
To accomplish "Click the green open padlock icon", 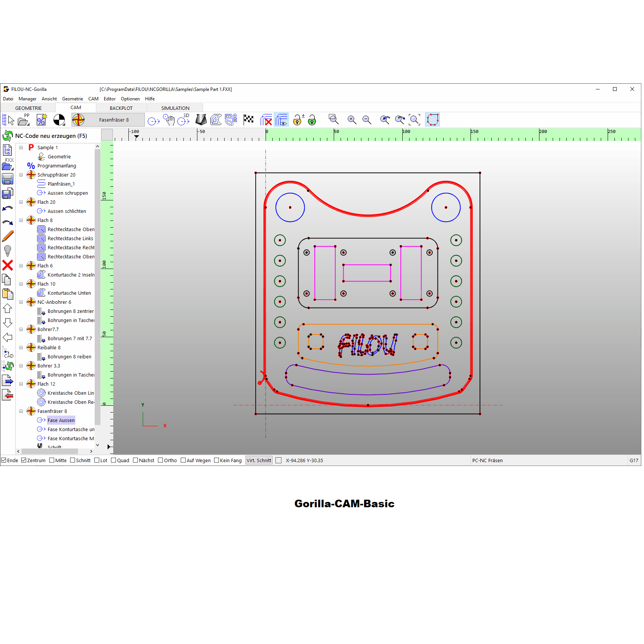I will point(312,120).
